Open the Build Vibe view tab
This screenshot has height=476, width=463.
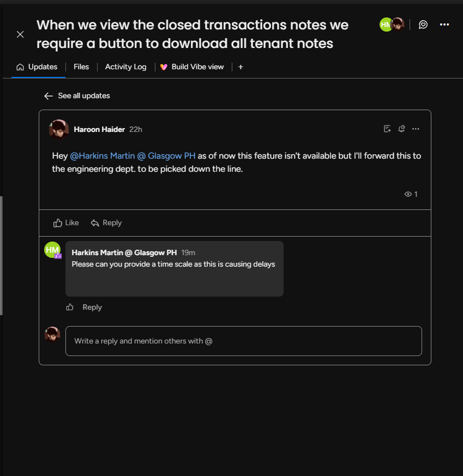192,67
